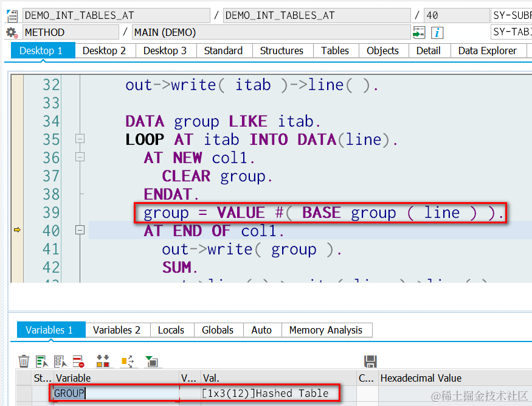The height and width of the screenshot is (406, 532).
Task: Click the Variable column header
Action: coord(116,378)
